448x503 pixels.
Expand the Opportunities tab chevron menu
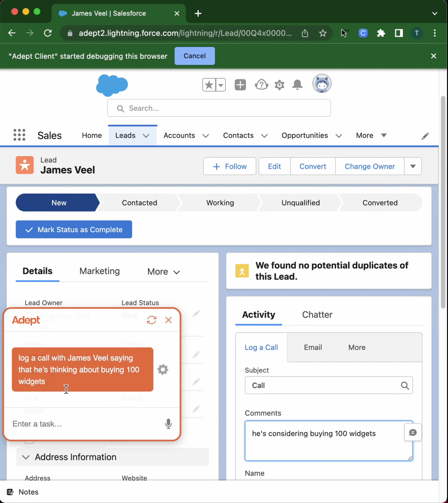339,136
